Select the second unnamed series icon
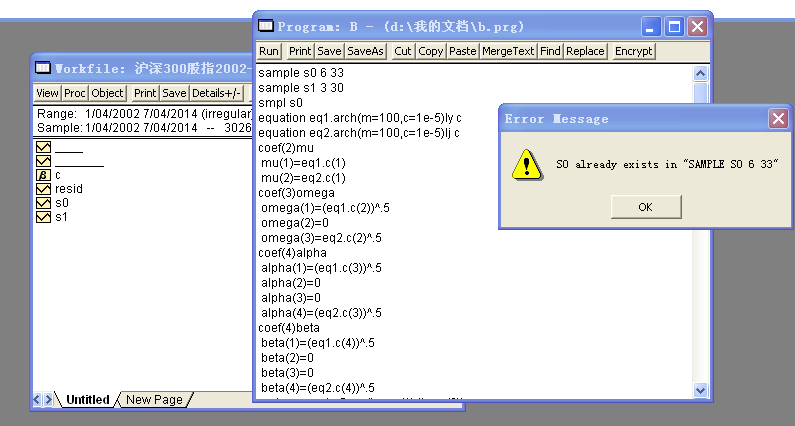 click(x=43, y=161)
